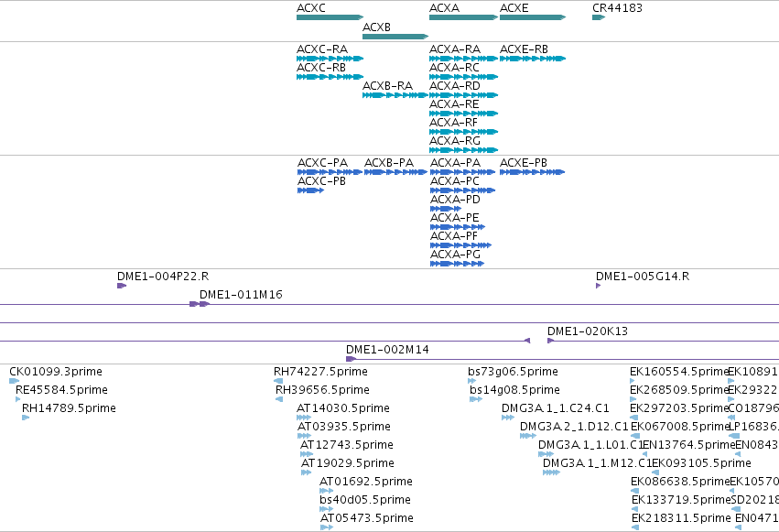
Task: Select the ACXA gene glyph
Action: click(x=463, y=17)
